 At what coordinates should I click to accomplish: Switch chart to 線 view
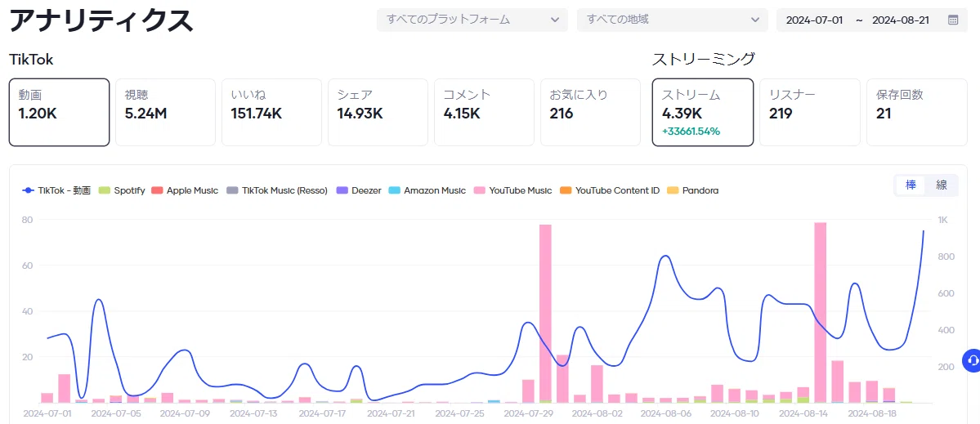[942, 185]
